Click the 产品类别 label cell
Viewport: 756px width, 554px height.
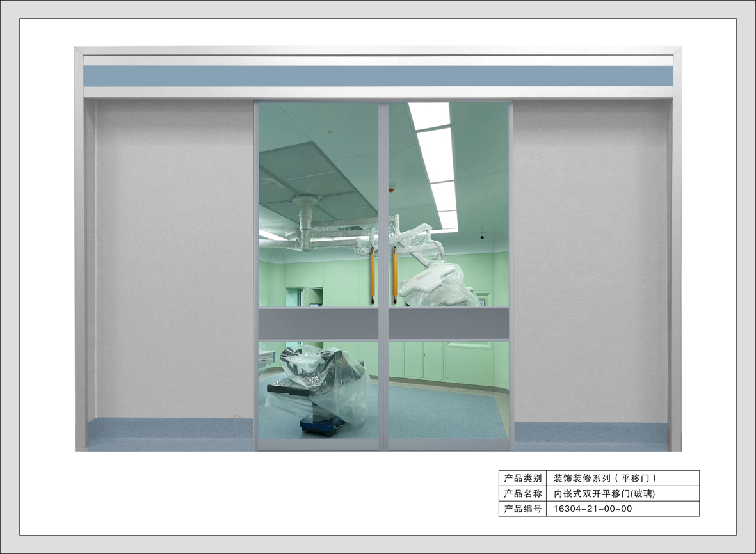522,478
